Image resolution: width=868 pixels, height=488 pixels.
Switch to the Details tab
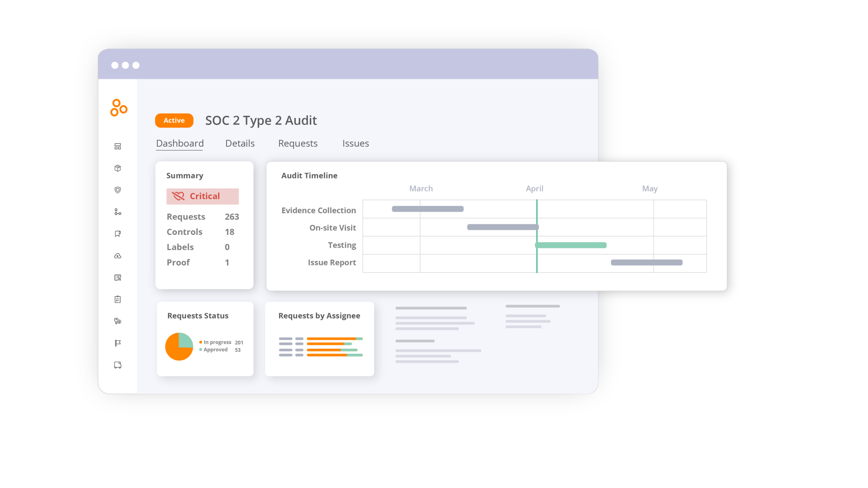tap(240, 143)
